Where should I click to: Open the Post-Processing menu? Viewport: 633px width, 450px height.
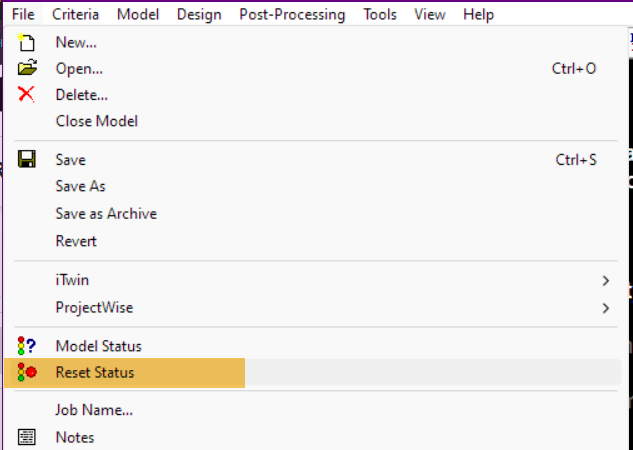tap(292, 15)
